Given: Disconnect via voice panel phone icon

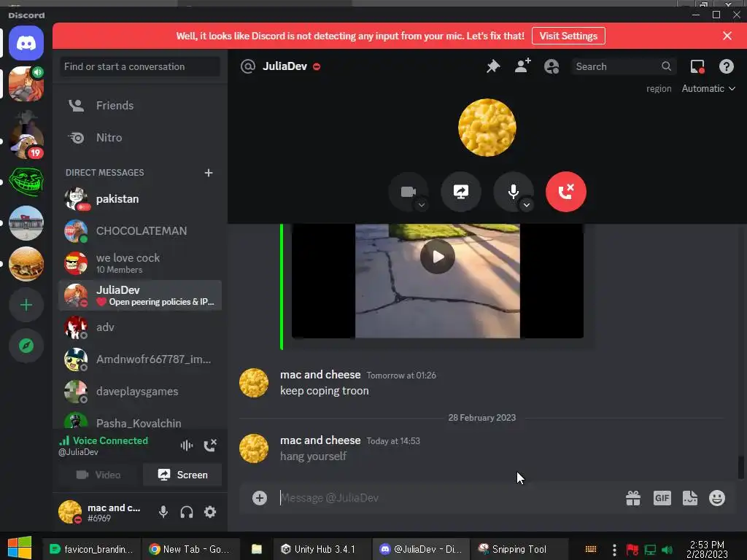Looking at the screenshot, I should coord(210,446).
